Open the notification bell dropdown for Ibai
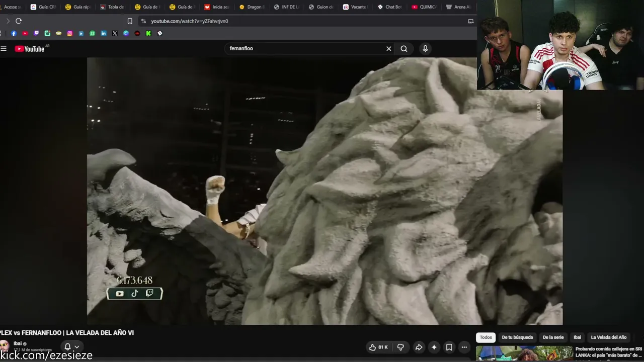This screenshot has height=362, width=644. click(71, 347)
